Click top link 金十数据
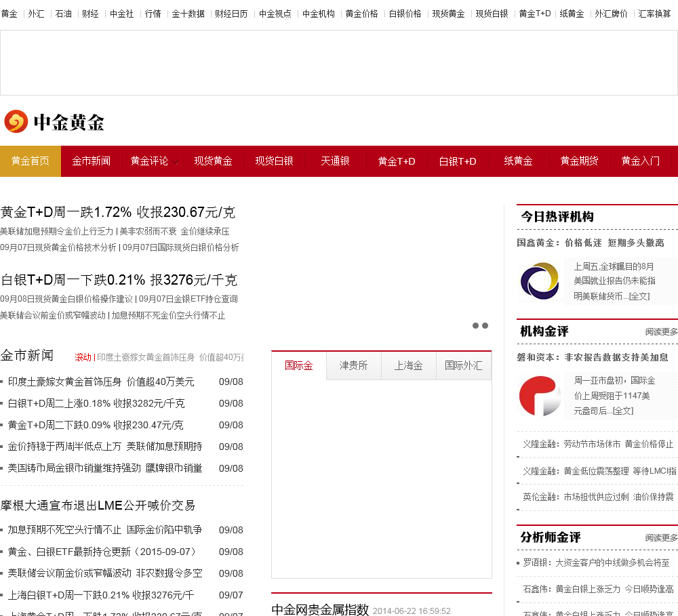Viewport: 678px width, 616px height. 188,14
